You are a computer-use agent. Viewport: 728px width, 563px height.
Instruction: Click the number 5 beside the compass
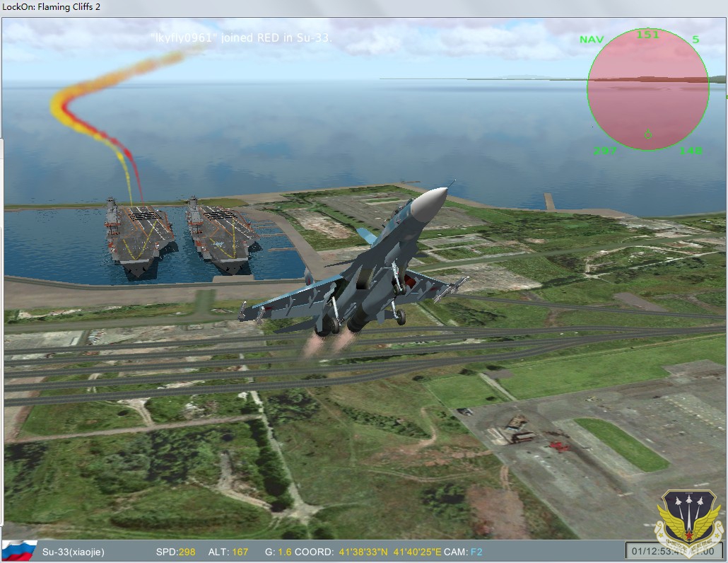(x=695, y=40)
